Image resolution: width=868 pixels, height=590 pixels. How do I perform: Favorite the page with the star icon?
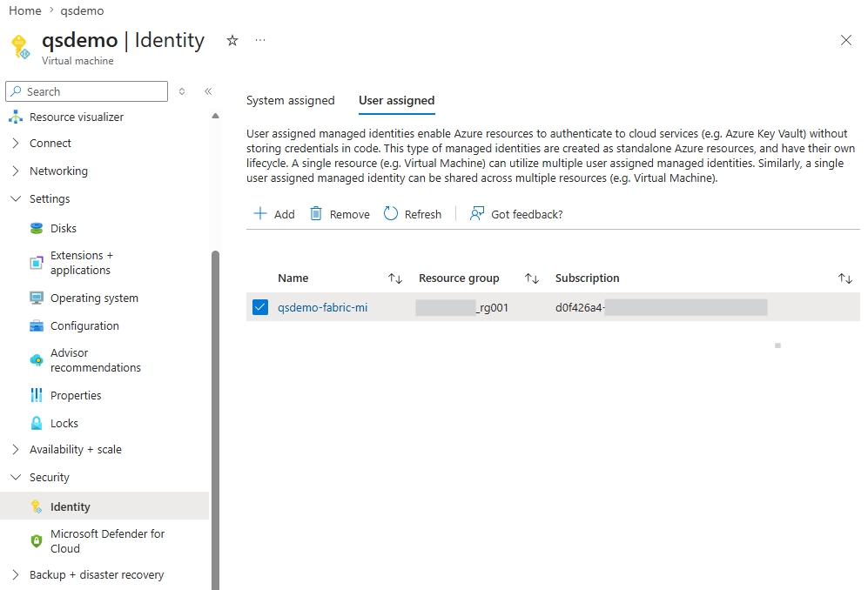click(x=232, y=40)
